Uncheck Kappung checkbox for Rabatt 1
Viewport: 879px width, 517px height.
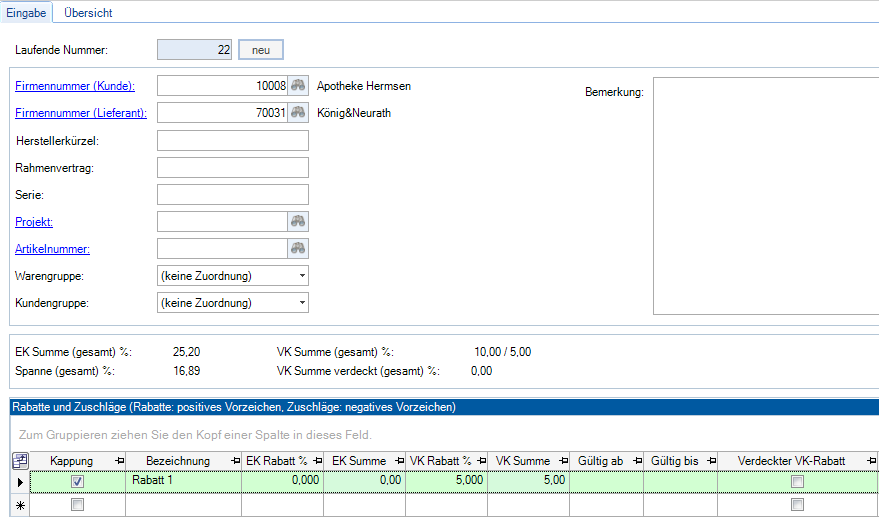[78, 481]
